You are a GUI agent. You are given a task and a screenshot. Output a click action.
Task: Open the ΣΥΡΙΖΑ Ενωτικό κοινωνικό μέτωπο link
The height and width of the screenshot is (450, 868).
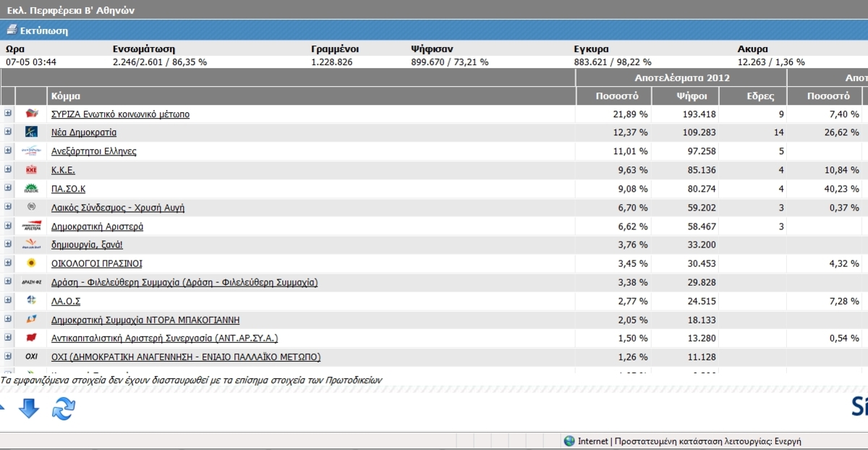tap(120, 114)
